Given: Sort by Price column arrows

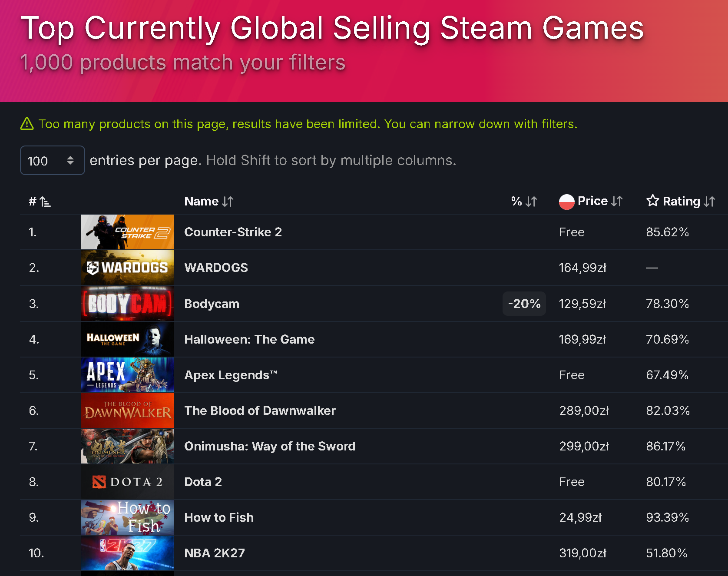Looking at the screenshot, I should (x=616, y=202).
